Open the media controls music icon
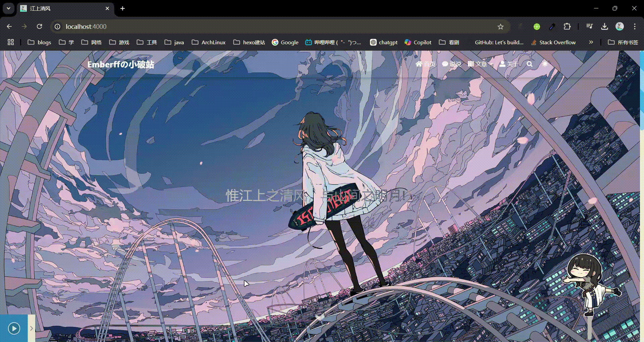Screen dimensions: 644x342 589,26
